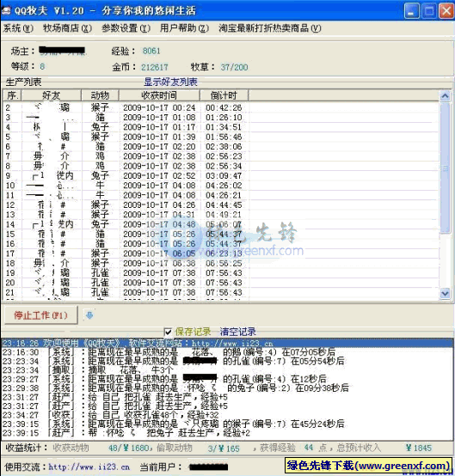Click the 停止工作(F1) button
The height and width of the screenshot is (476, 455).
40,315
